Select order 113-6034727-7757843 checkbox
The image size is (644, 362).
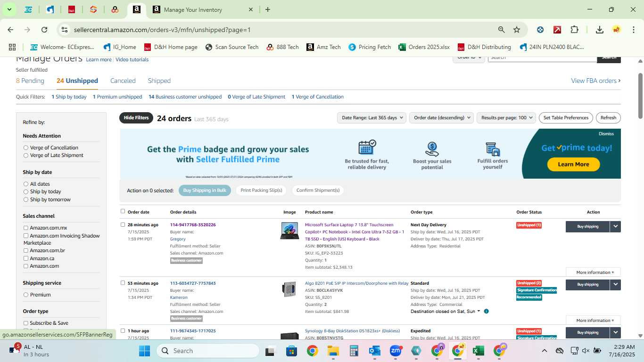pyautogui.click(x=123, y=283)
